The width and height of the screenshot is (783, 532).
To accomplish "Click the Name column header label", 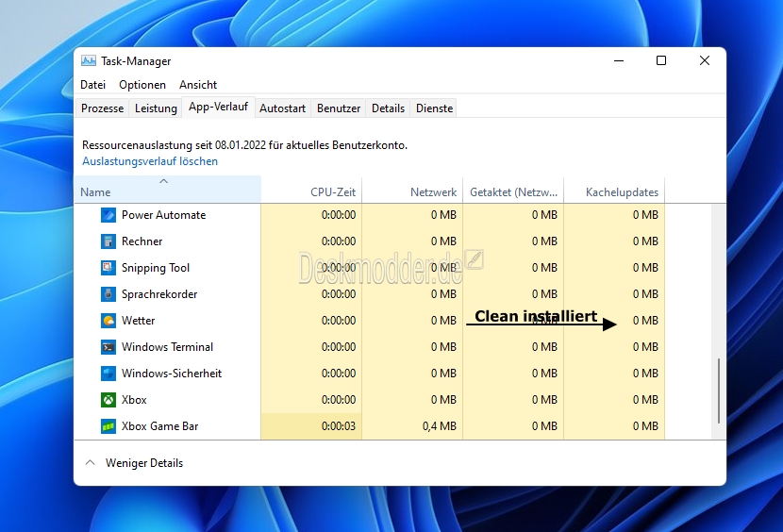I will [x=95, y=192].
